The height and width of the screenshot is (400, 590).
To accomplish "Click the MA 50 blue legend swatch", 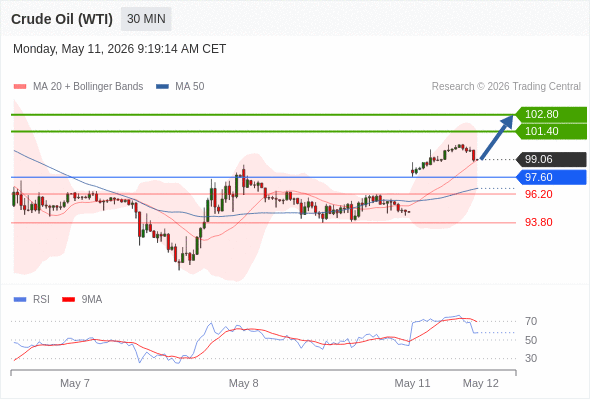I will click(162, 87).
